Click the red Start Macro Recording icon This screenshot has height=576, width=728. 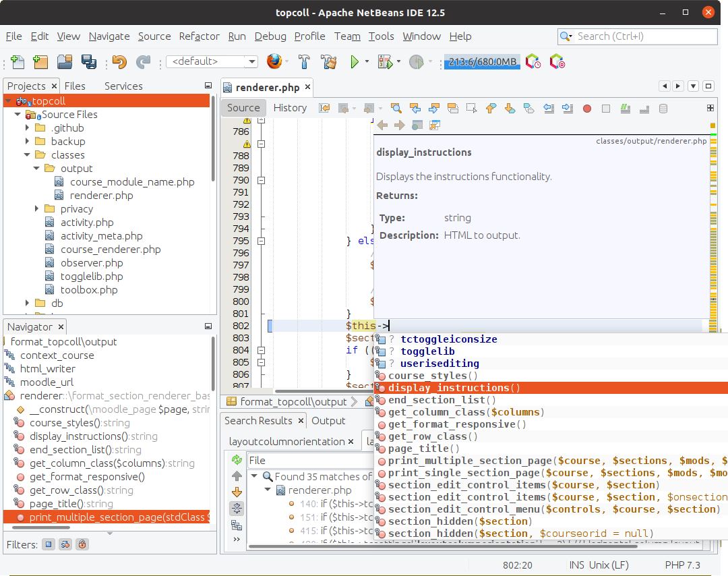coord(587,108)
